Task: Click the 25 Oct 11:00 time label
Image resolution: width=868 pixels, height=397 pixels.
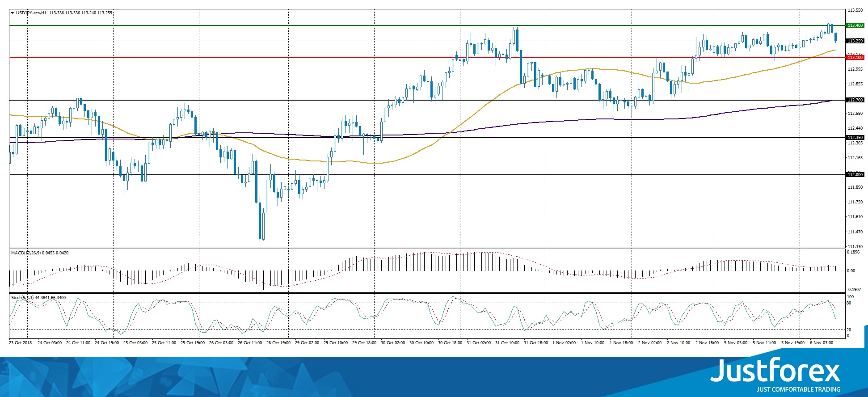Action: click(x=164, y=343)
